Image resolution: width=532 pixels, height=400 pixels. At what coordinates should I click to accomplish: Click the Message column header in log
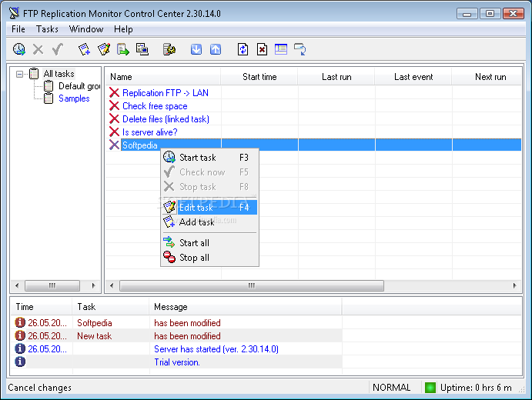[x=246, y=307]
